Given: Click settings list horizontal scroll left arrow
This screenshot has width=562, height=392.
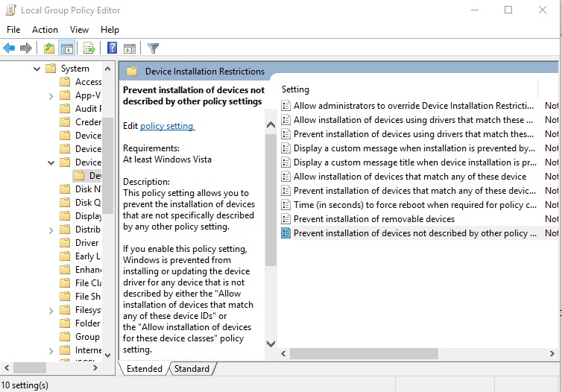Looking at the screenshot, I should tap(283, 354).
